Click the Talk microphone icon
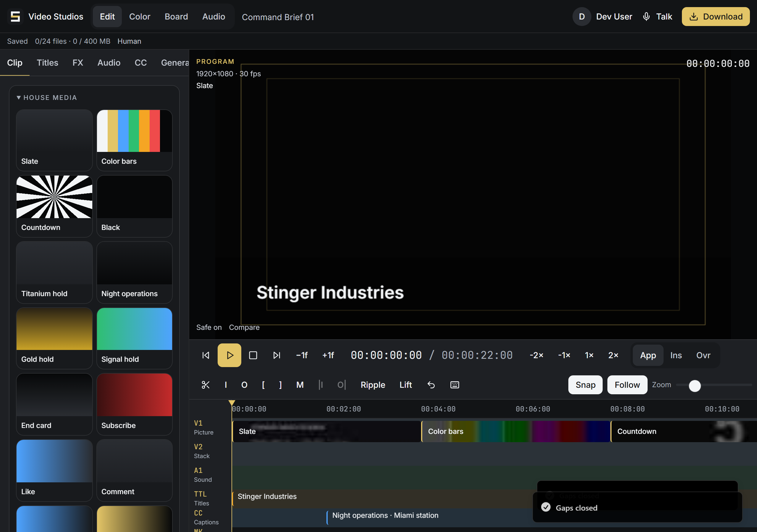 tap(646, 17)
